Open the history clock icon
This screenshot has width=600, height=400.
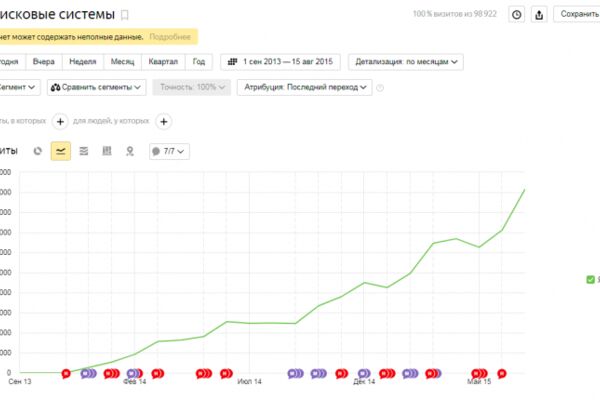[516, 15]
